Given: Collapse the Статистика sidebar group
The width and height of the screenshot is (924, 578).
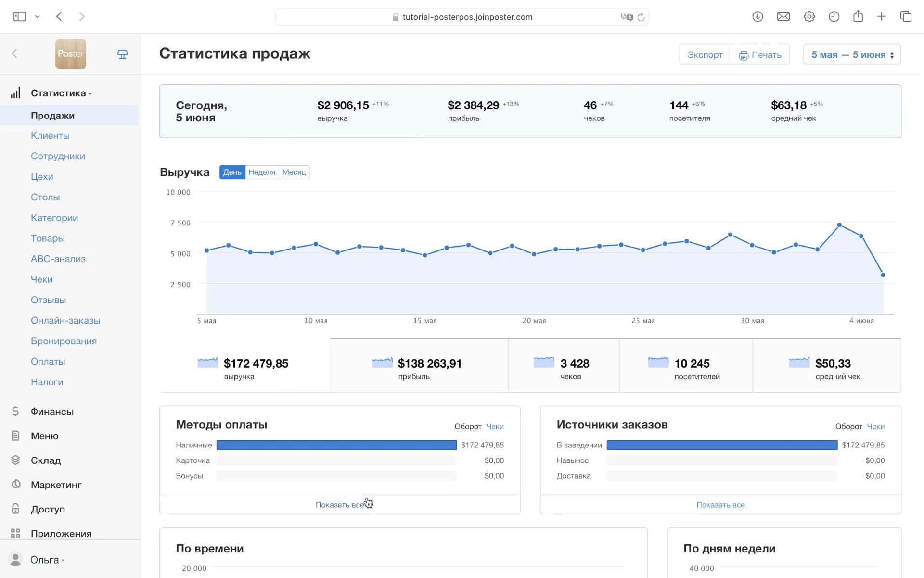Looking at the screenshot, I should pyautogui.click(x=61, y=93).
